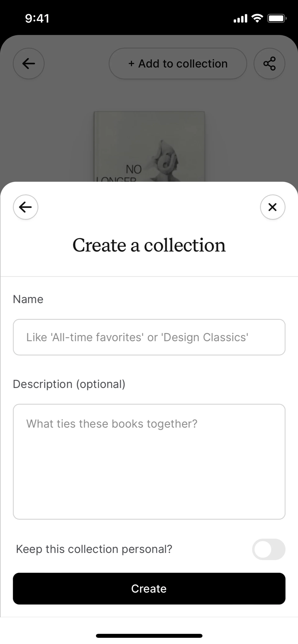The height and width of the screenshot is (644, 298).
Task: Tap the cellular signal bars icon
Action: pyautogui.click(x=240, y=18)
